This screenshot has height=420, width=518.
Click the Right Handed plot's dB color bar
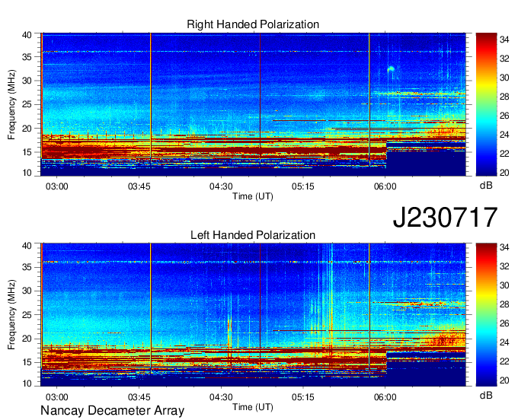pos(486,104)
